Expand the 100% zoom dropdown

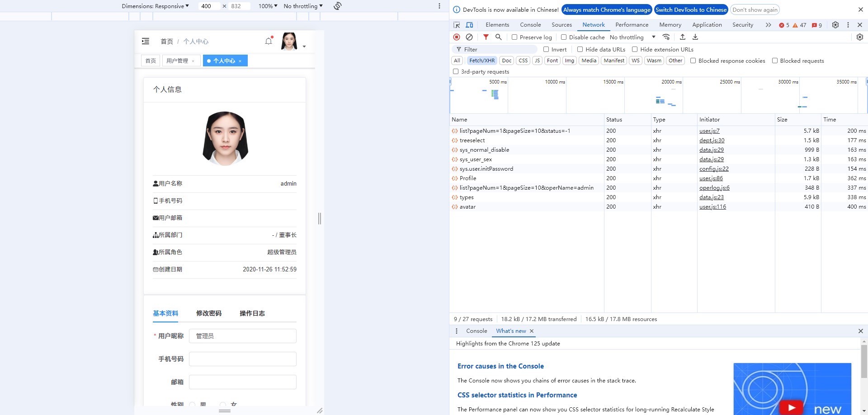coord(268,6)
